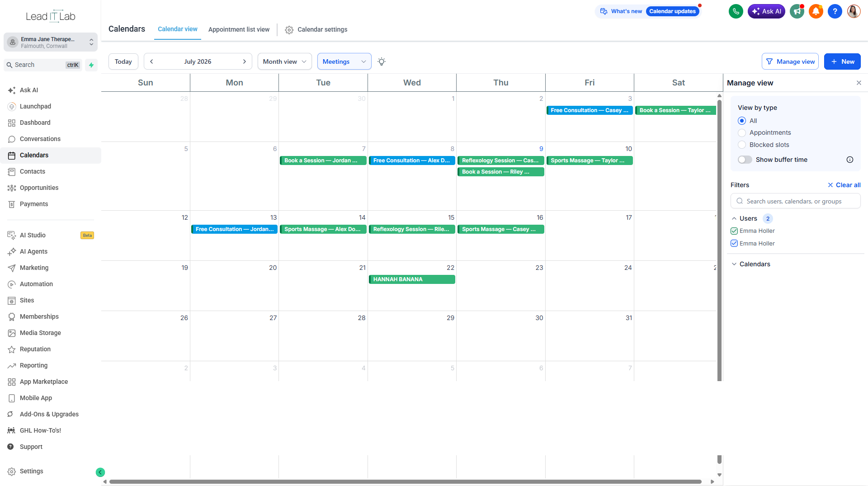Click the lightning quick actions icon
Image resolution: width=868 pixels, height=486 pixels.
[91, 65]
